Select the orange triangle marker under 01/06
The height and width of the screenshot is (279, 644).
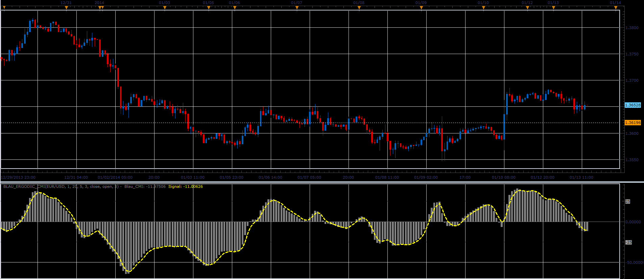pyautogui.click(x=235, y=7)
